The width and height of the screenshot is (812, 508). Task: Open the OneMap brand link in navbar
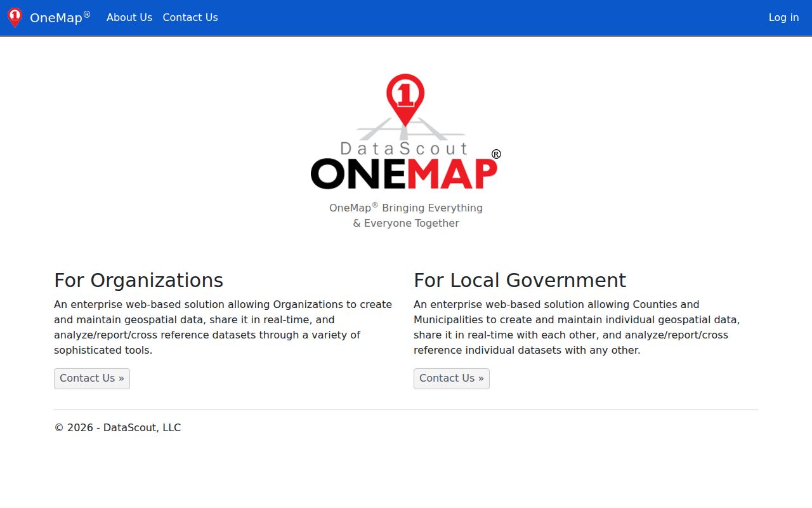[60, 17]
